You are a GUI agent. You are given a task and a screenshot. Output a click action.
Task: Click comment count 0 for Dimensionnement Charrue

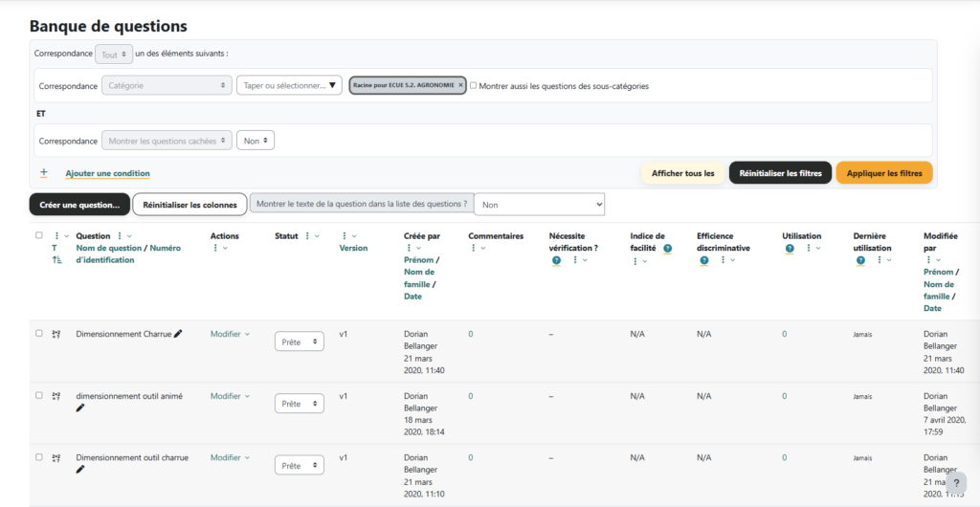coord(471,334)
